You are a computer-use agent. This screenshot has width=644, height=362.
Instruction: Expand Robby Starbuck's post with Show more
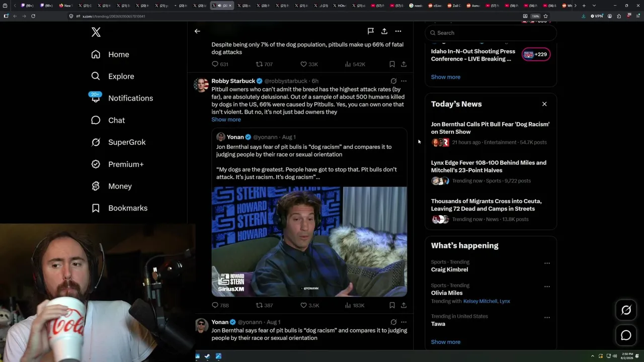pos(226,120)
